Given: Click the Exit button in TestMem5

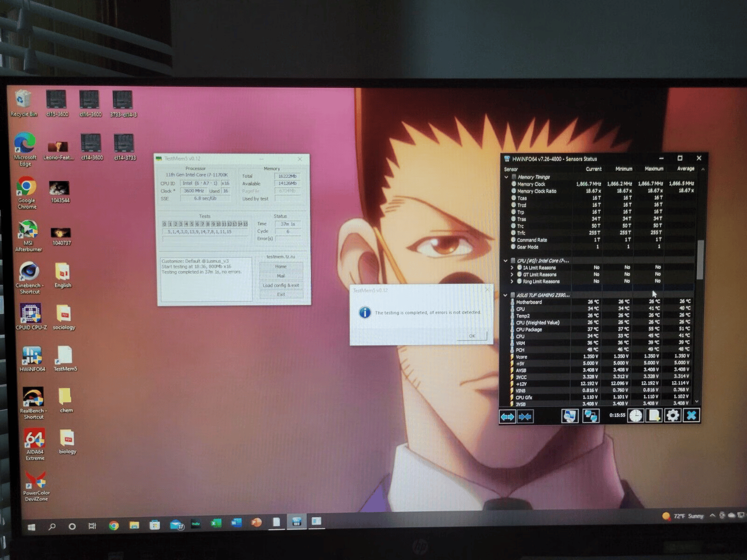Looking at the screenshot, I should tap(281, 294).
